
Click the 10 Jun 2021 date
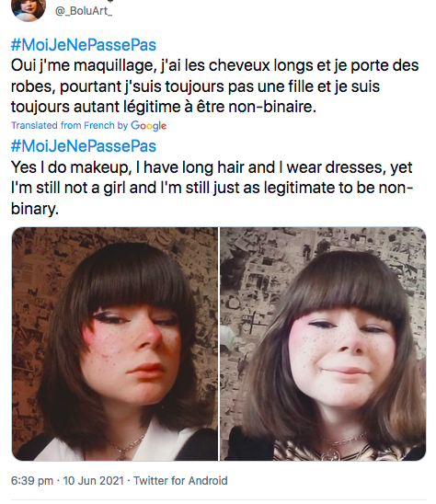[93, 481]
